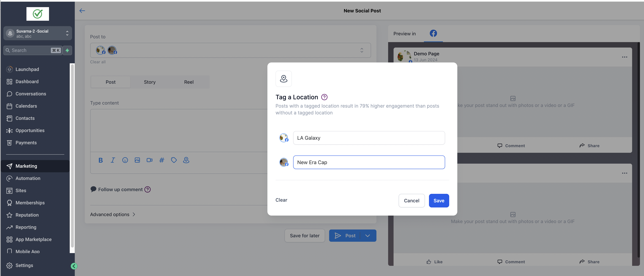Viewport: 644px width, 276px height.
Task: Click the sidebar vertical scrollbar
Action: pos(72,155)
